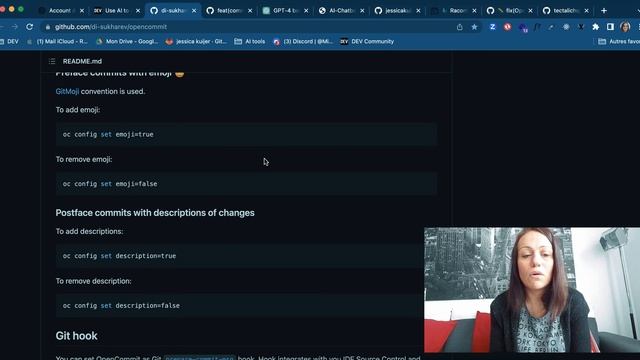Reload the page with the refresh icon

(x=29, y=27)
